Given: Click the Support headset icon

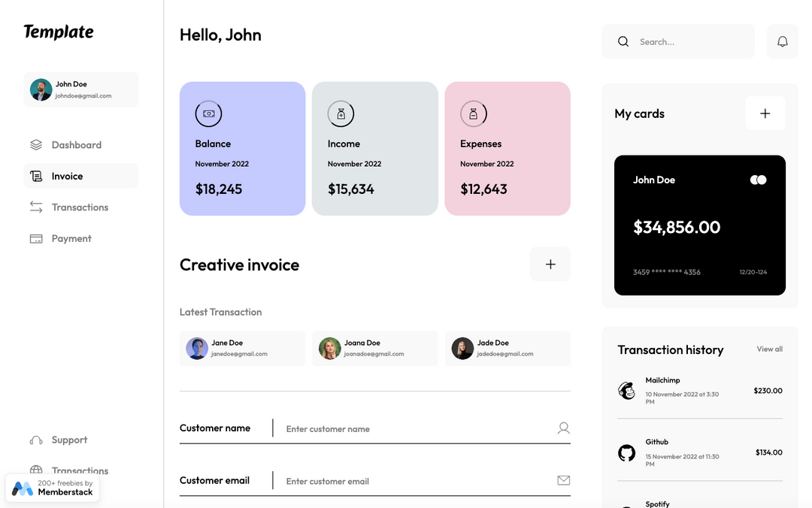Looking at the screenshot, I should 36,440.
